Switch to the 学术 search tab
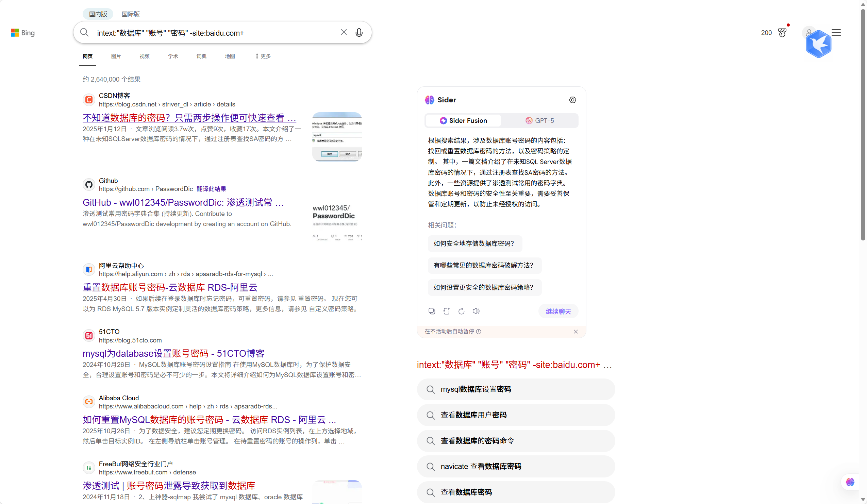The image size is (867, 504). [173, 56]
